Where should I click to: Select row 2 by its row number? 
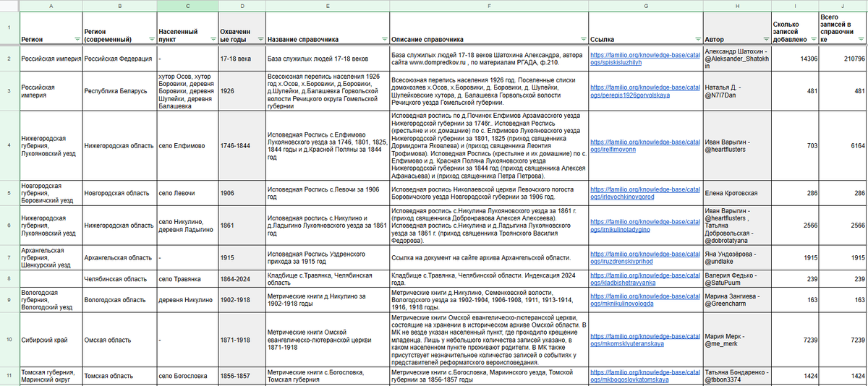pyautogui.click(x=9, y=57)
